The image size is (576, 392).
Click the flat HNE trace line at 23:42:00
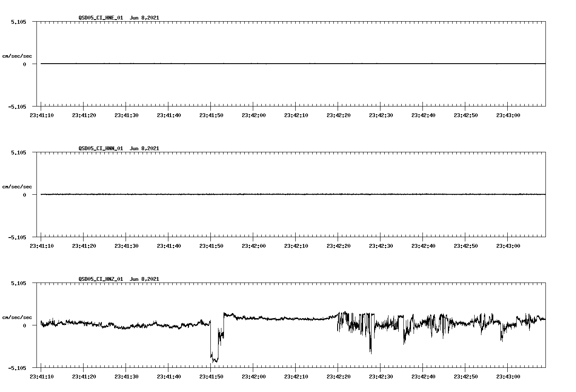point(253,64)
